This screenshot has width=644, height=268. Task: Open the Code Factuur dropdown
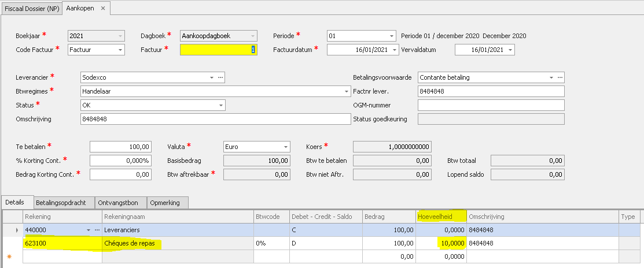(120, 50)
